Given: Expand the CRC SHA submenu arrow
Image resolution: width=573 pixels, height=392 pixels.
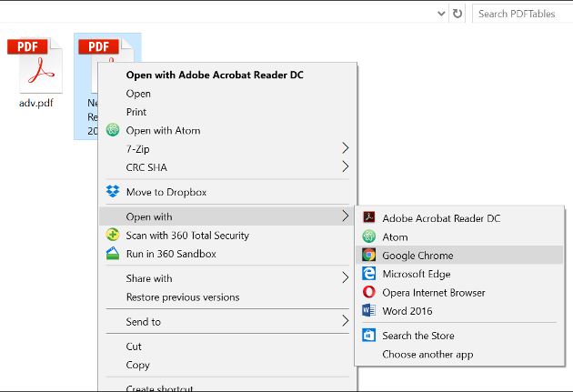Looking at the screenshot, I should [x=346, y=167].
